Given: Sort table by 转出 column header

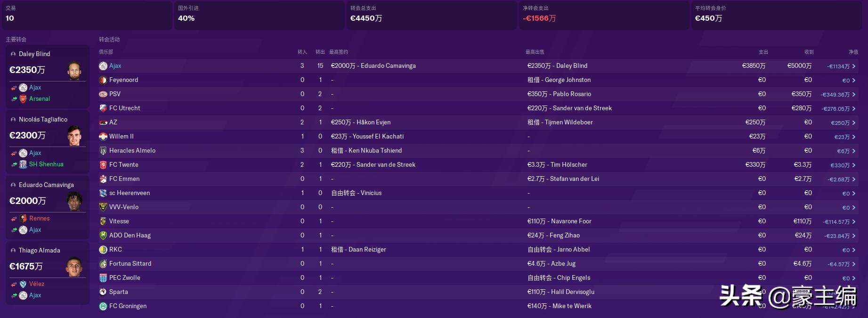Looking at the screenshot, I should (x=320, y=52).
